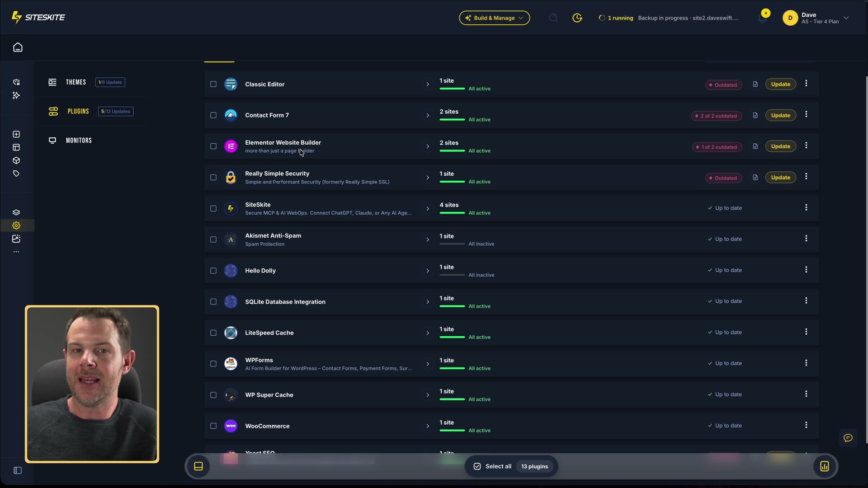Open the Dave account dropdown arrow
Screen dimensions: 868x488
coord(846,18)
